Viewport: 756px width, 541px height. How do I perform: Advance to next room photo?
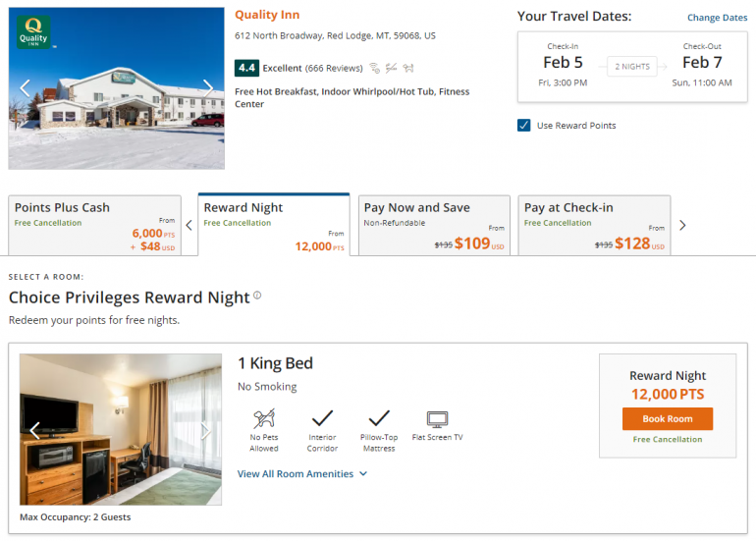click(206, 430)
